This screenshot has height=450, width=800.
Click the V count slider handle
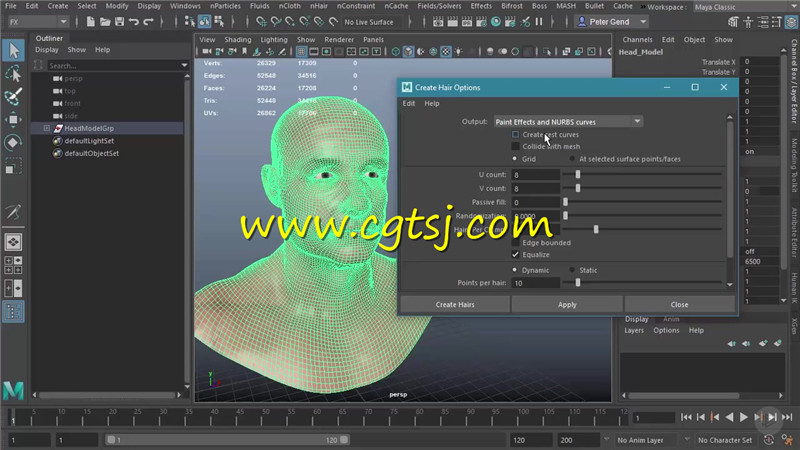[578, 188]
